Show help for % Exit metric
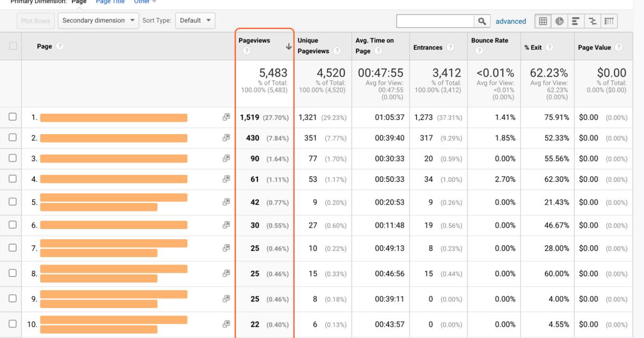The width and height of the screenshot is (644, 338). point(550,48)
